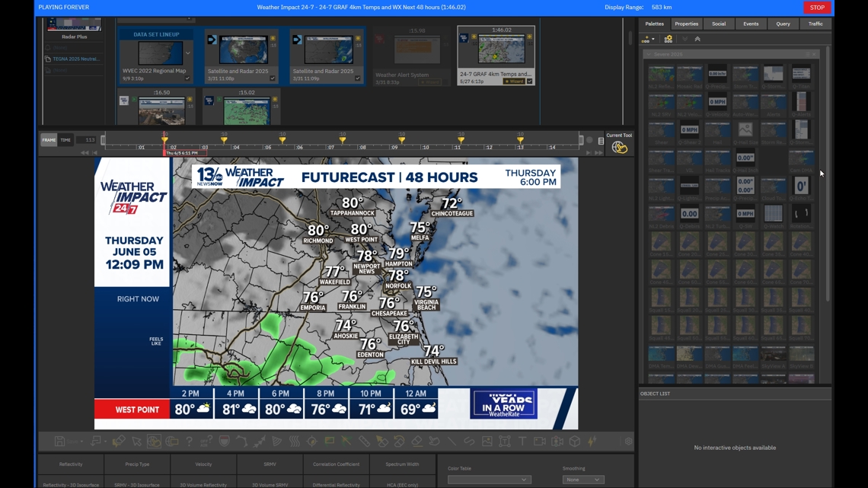The width and height of the screenshot is (868, 488).
Task: Open the settings gear in bottom toolbar
Action: pos(628,442)
